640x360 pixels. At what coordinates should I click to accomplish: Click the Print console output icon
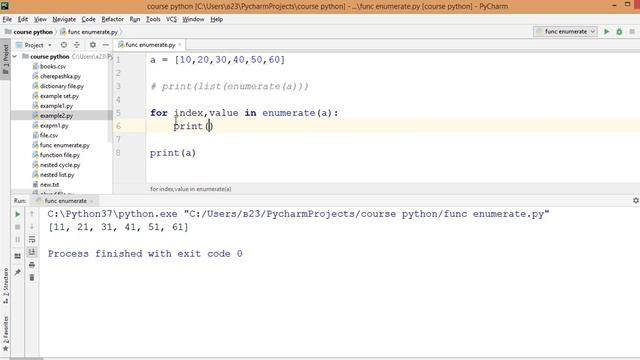(32, 265)
